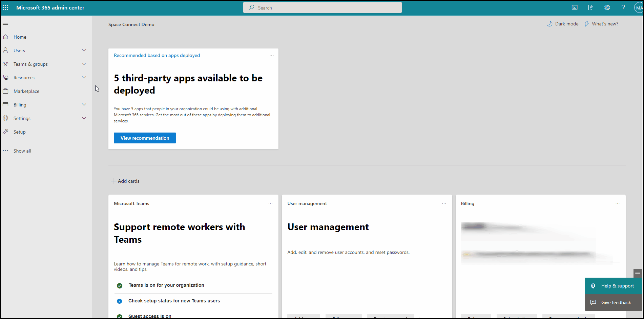Click the Billing card icon
644x319 pixels.
(5, 105)
